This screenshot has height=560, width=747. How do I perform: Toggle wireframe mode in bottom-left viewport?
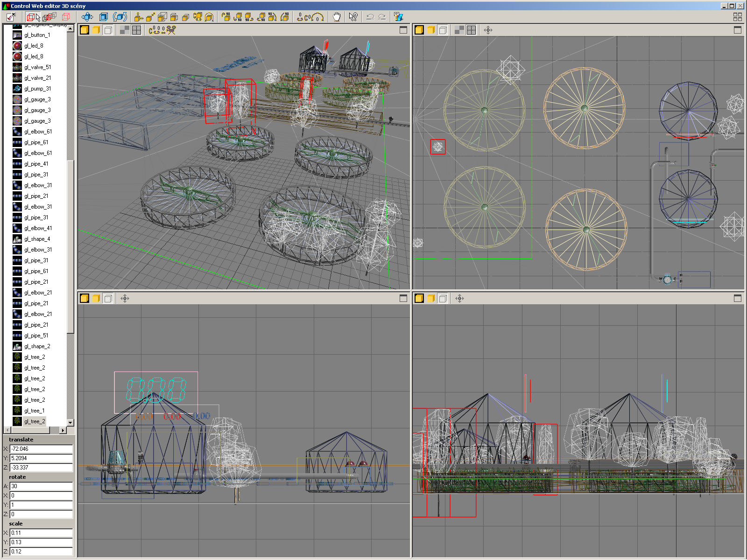click(108, 299)
